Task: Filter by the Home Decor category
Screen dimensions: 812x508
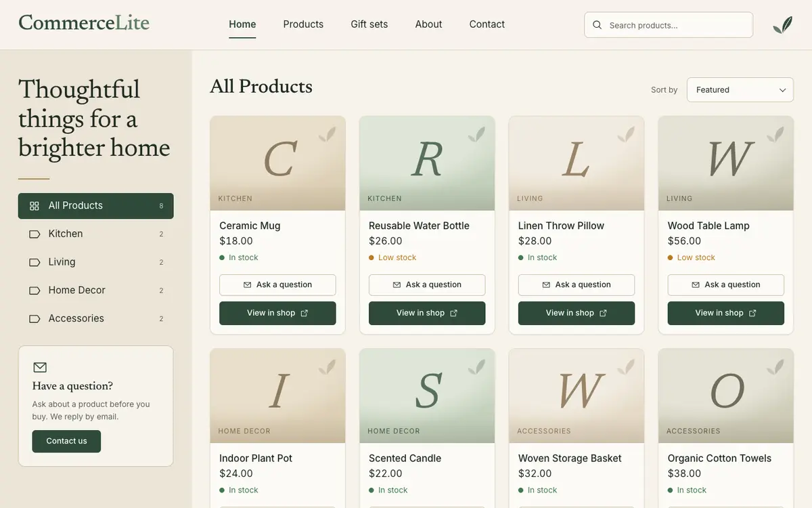Action: point(96,291)
